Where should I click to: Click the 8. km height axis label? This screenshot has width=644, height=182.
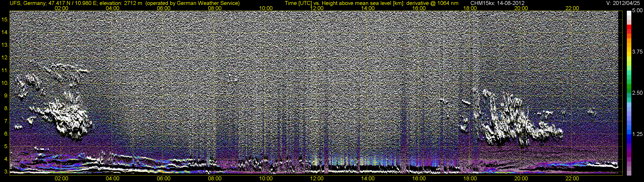[6, 109]
